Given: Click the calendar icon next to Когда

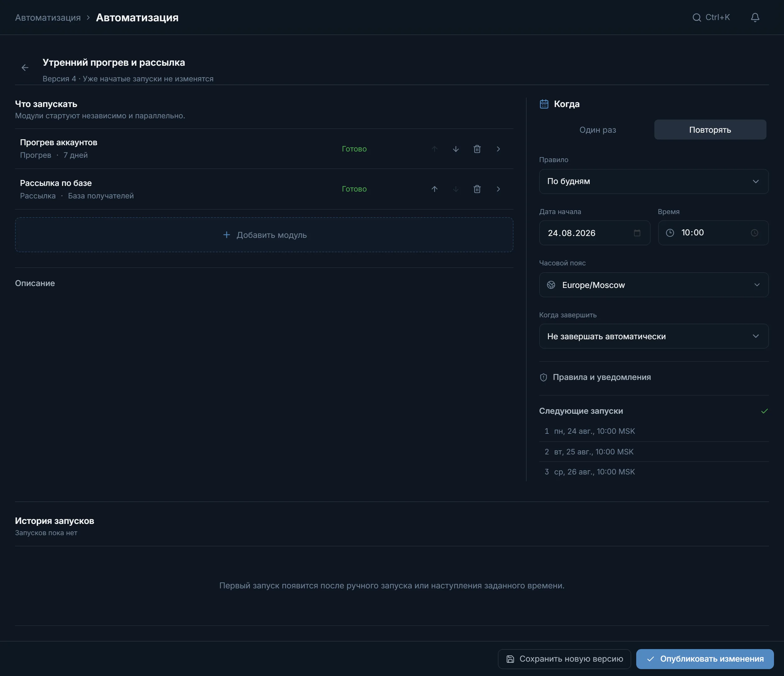Looking at the screenshot, I should click(544, 104).
